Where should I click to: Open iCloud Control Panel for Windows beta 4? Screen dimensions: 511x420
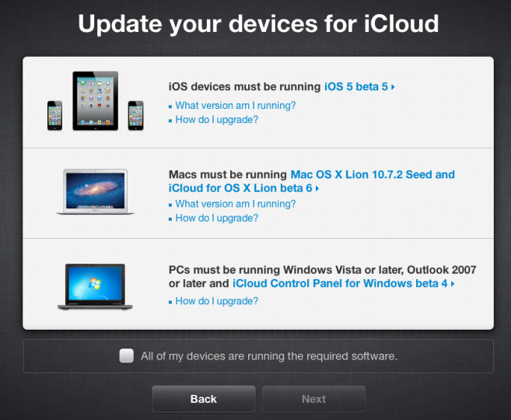[340, 283]
